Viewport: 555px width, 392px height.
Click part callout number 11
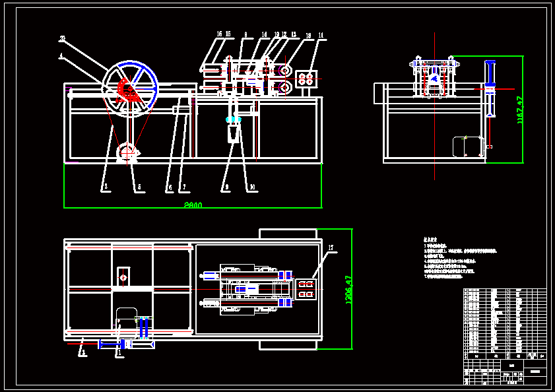point(321,35)
